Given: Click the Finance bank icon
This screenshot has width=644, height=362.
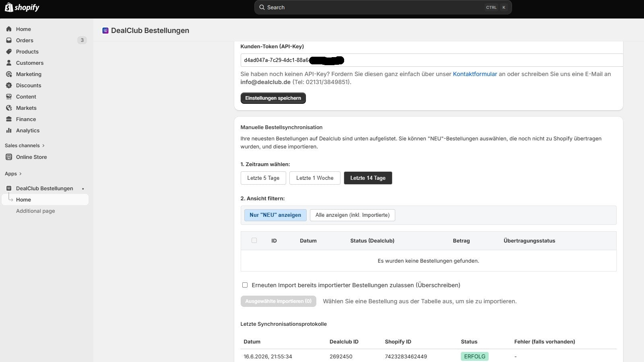Looking at the screenshot, I should click(9, 119).
